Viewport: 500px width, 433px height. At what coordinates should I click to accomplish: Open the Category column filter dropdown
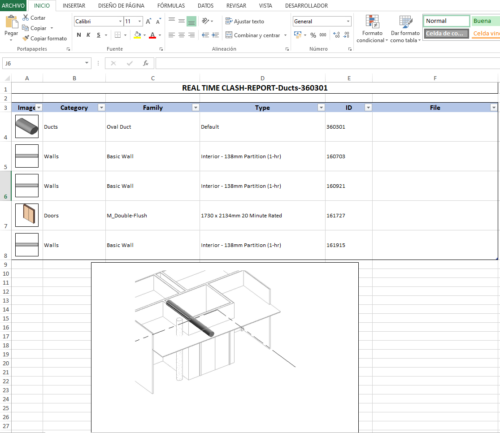click(x=101, y=107)
